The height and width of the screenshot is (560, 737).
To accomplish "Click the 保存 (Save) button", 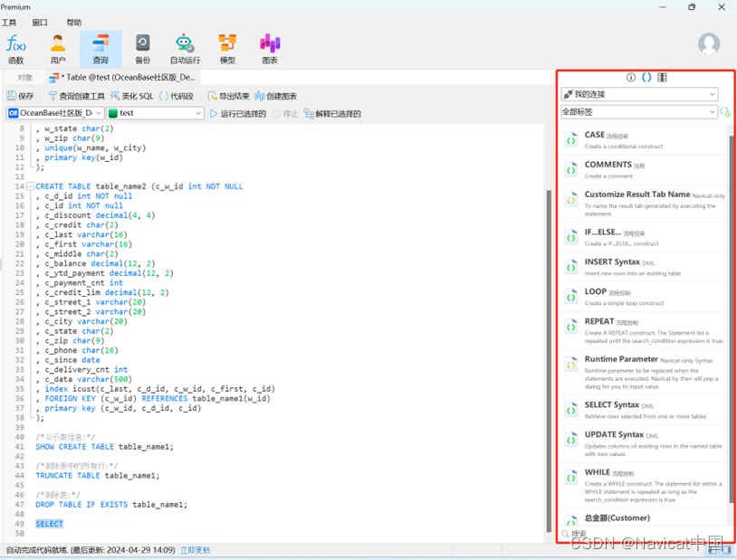I will coord(20,96).
